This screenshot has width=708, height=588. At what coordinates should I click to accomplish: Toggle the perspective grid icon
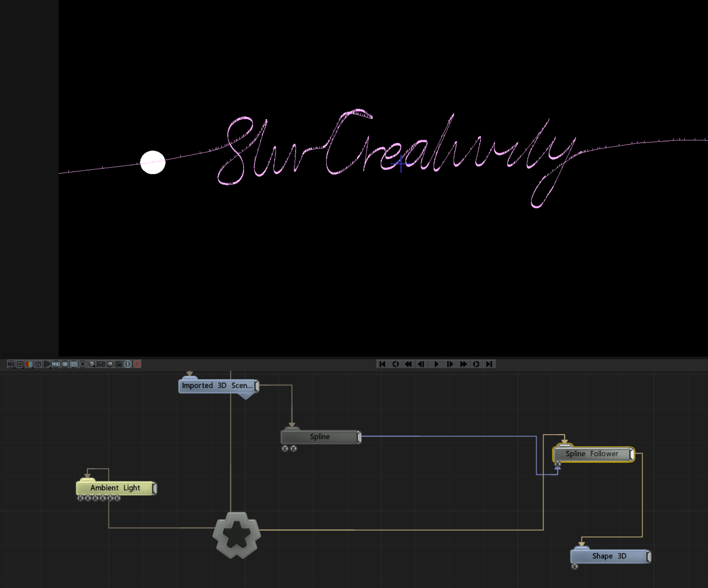[47, 364]
